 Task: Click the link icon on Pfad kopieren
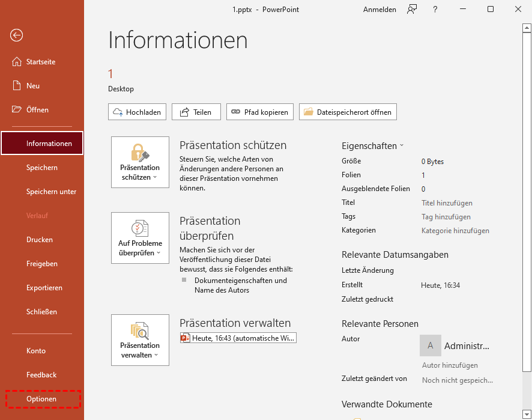pos(235,112)
